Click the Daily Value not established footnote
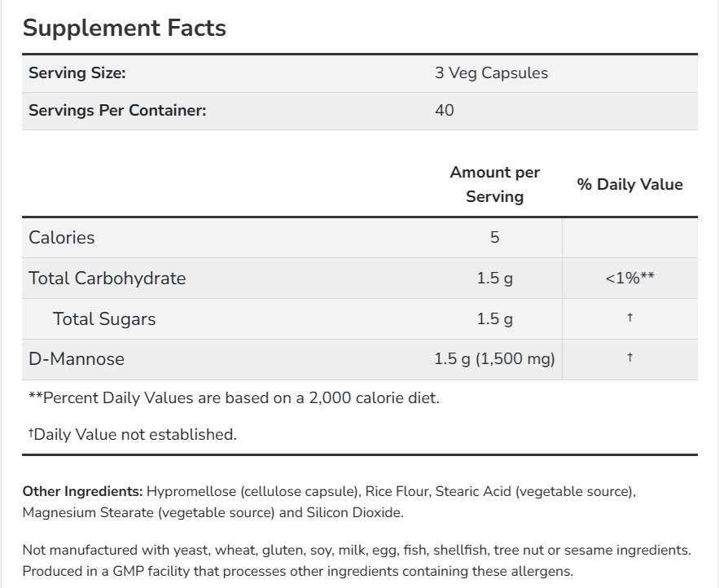Screen dimensions: 719x588 [133, 434]
